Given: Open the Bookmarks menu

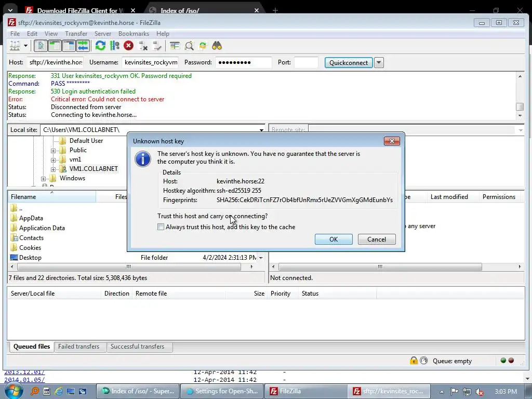Looking at the screenshot, I should (134, 34).
